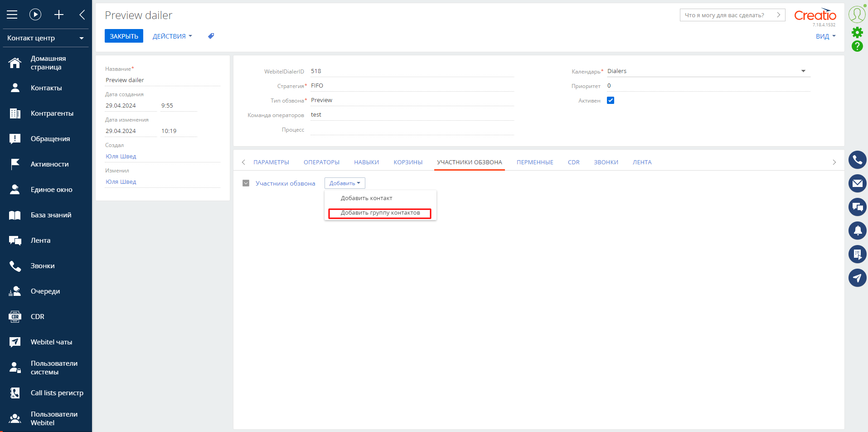Open the green help question mark
868x432 pixels.
[857, 46]
